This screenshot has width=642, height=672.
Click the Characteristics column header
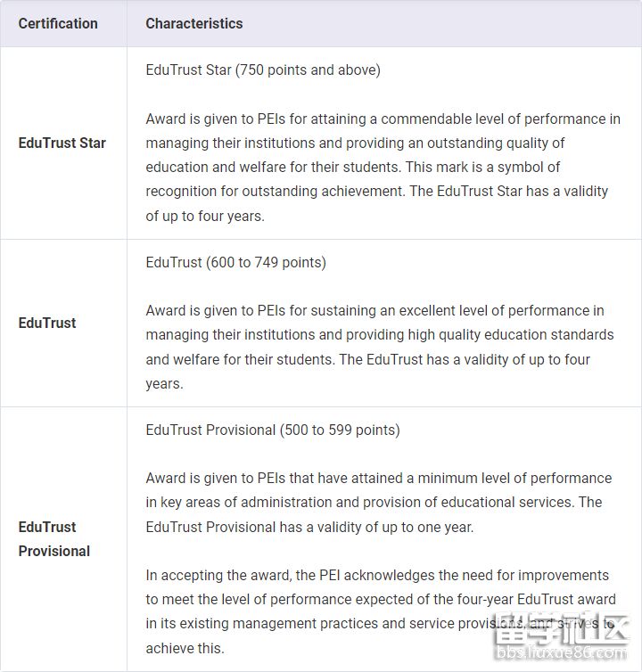tap(194, 24)
